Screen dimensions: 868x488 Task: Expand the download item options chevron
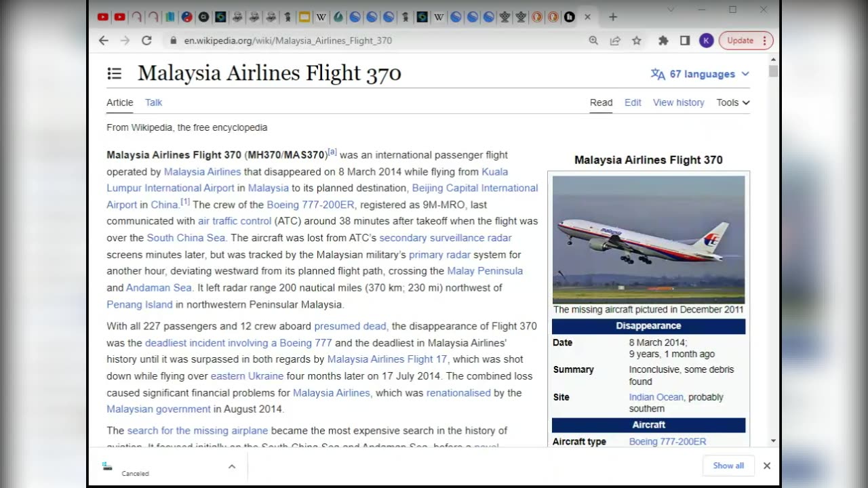pyautogui.click(x=232, y=466)
